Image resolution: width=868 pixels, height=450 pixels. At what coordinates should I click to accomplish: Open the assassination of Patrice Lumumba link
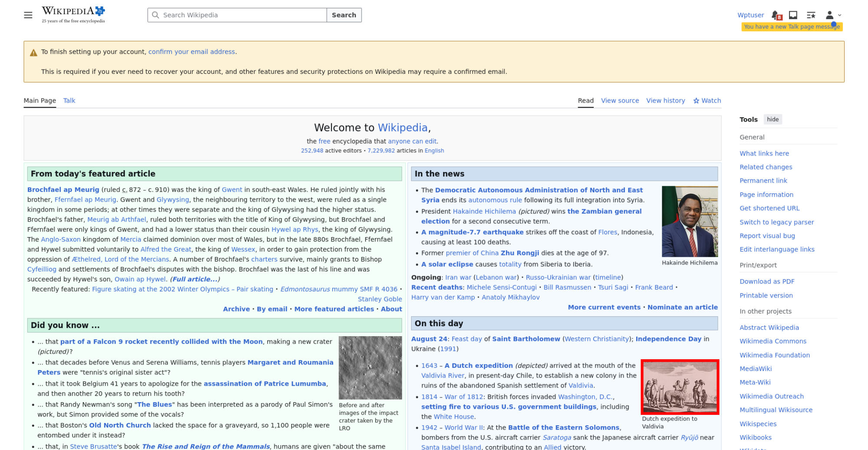pyautogui.click(x=265, y=384)
